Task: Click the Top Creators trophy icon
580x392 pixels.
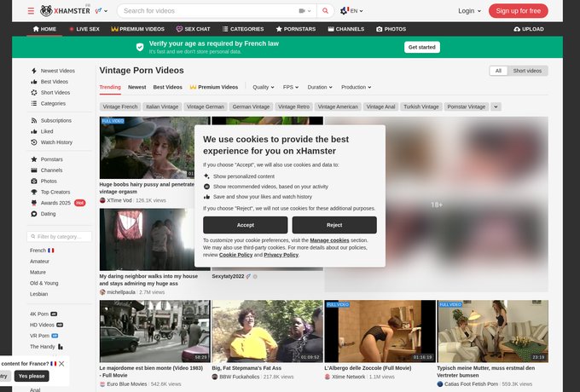Action: point(34,192)
